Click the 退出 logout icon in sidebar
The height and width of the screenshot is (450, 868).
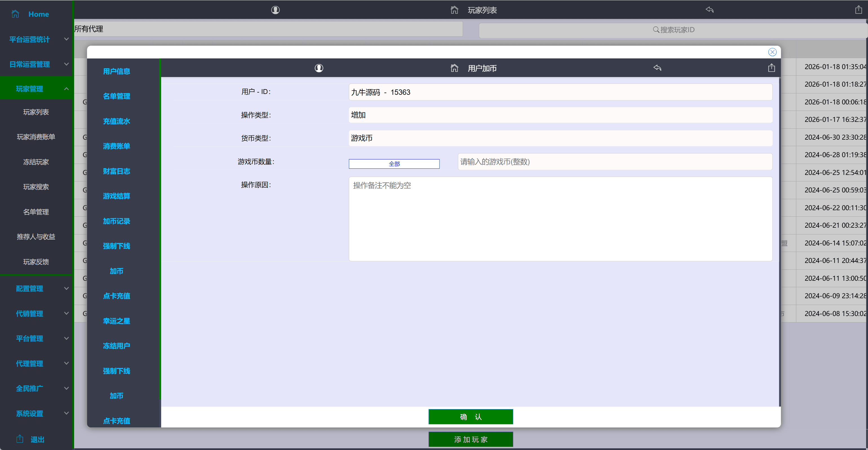click(20, 439)
